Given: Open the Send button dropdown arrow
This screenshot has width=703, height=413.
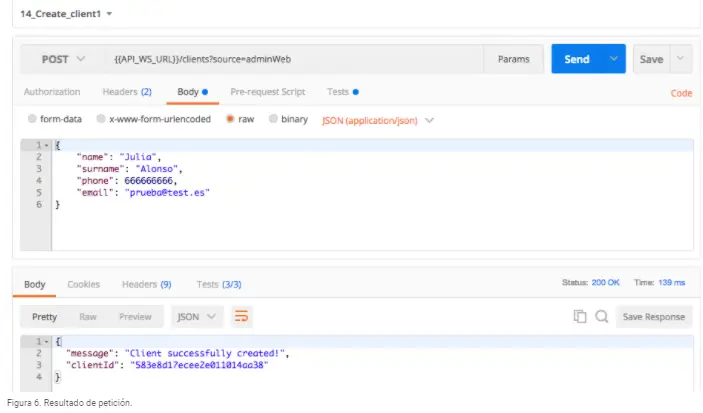Looking at the screenshot, I should point(614,59).
